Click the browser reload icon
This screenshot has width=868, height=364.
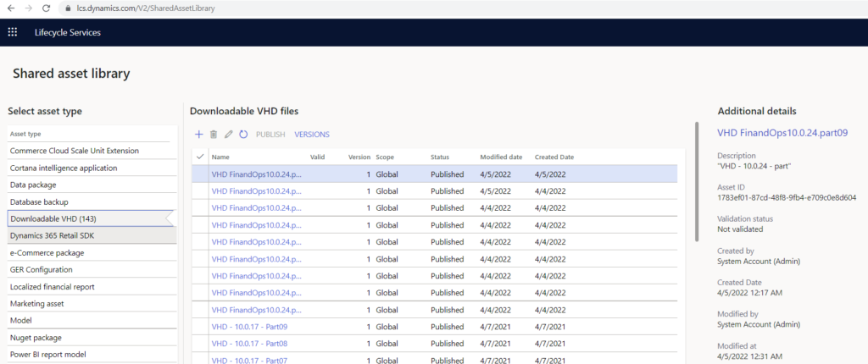pyautogui.click(x=45, y=8)
